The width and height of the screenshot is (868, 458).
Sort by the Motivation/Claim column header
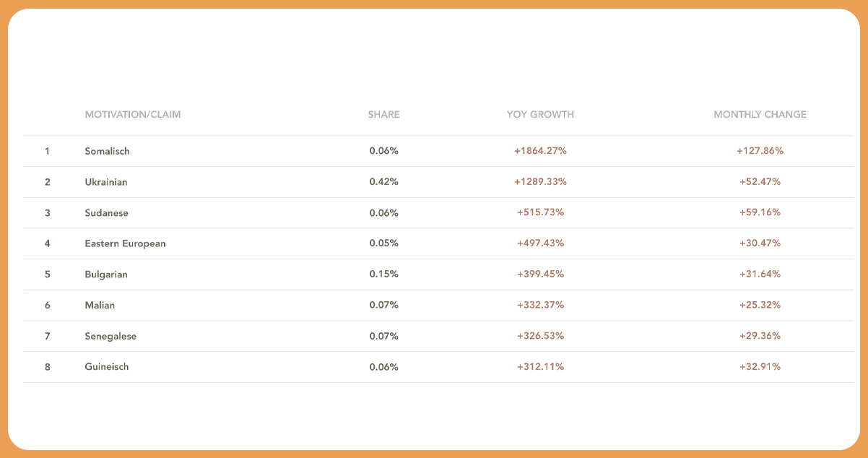click(x=133, y=115)
